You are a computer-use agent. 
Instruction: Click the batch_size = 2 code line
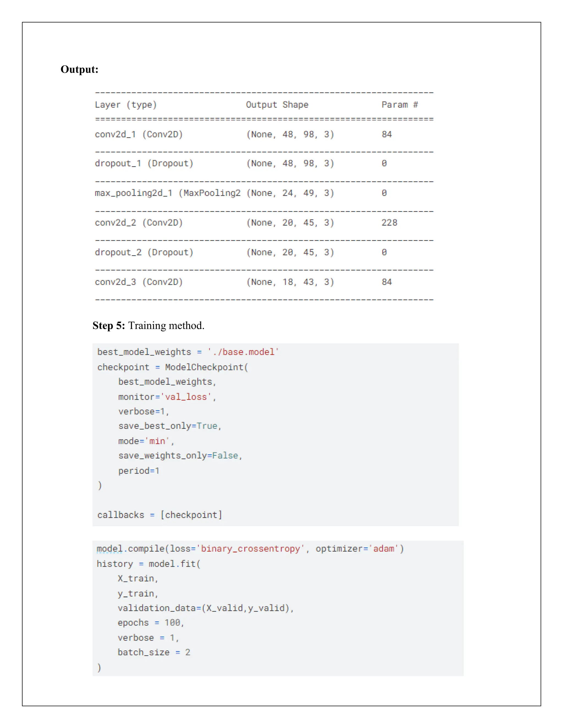[x=154, y=652]
